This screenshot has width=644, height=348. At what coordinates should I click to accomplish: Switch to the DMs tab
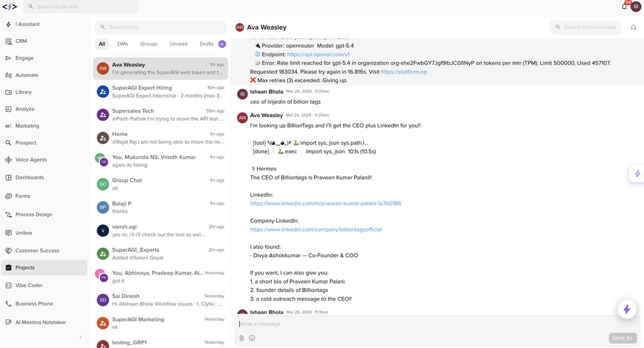coord(122,44)
